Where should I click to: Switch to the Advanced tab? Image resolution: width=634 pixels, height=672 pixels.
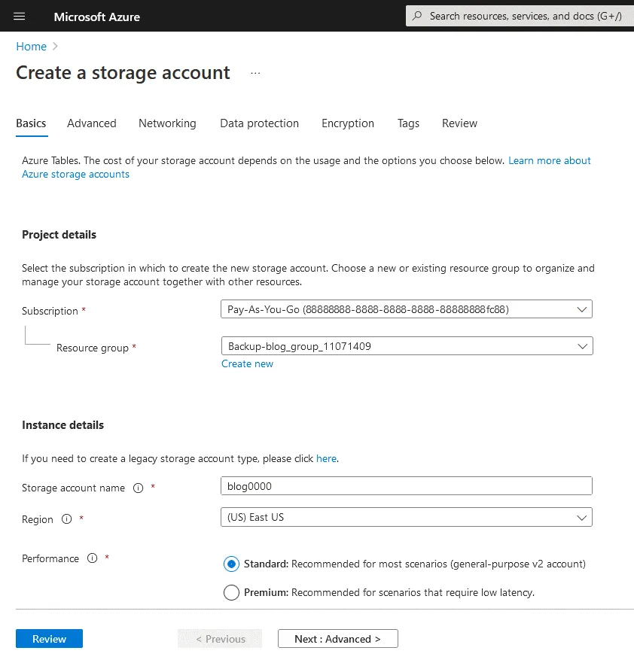[x=92, y=123]
